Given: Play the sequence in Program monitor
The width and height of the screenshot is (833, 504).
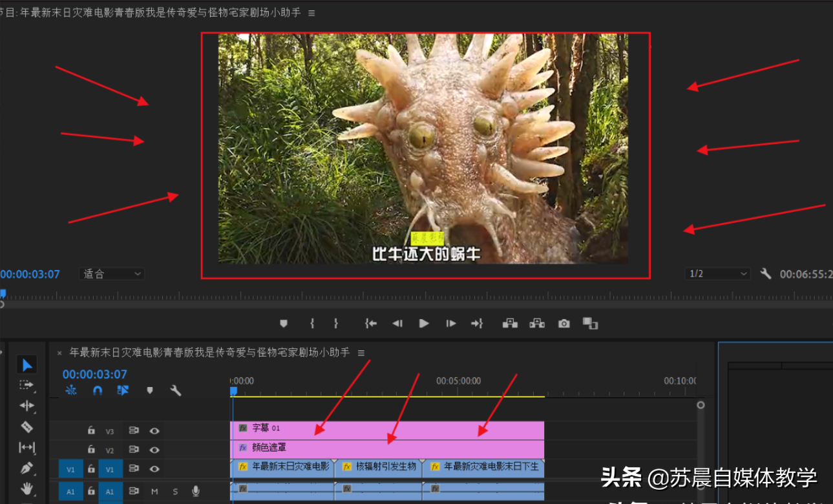Looking at the screenshot, I should coord(424,324).
